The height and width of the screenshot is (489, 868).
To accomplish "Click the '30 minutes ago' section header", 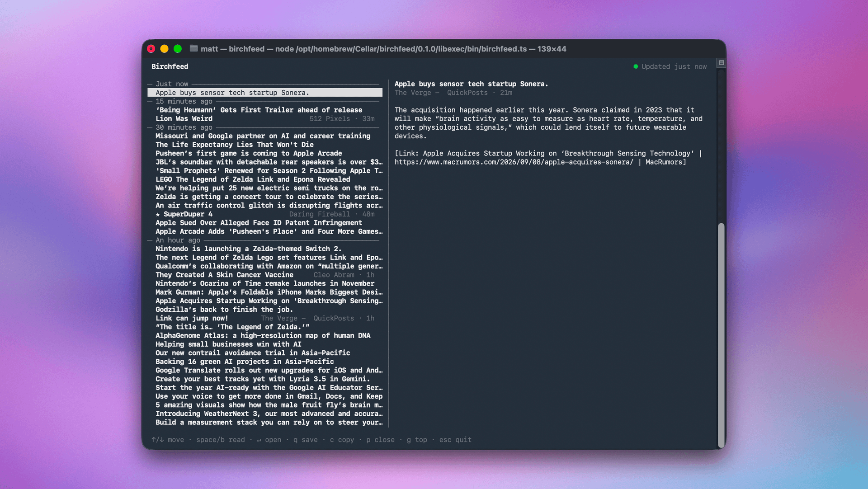I will click(x=184, y=127).
